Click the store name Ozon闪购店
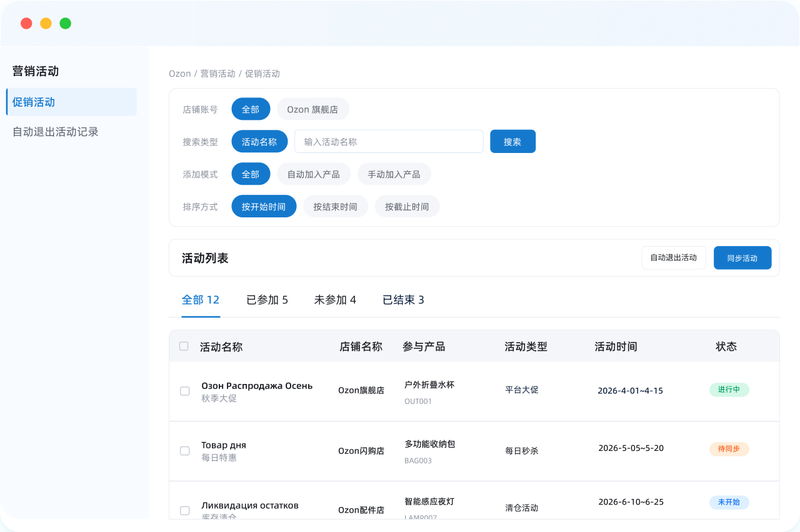Viewport: 800px width, 532px height. click(361, 451)
